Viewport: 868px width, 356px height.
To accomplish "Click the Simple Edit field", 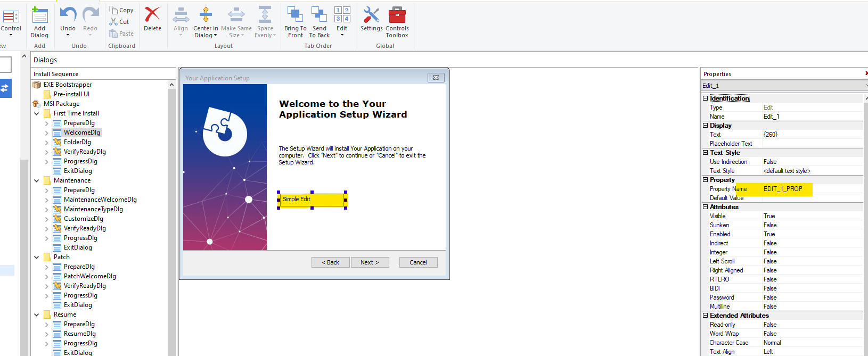I will [312, 200].
